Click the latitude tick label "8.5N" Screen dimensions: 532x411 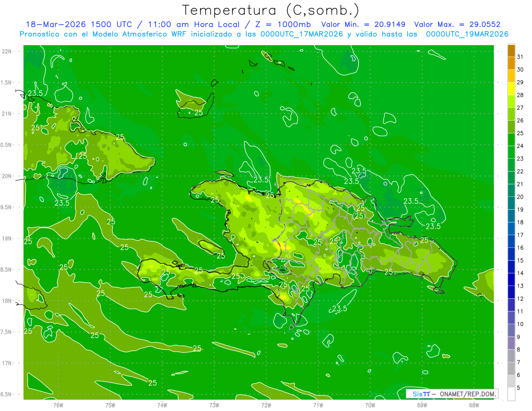point(7,270)
